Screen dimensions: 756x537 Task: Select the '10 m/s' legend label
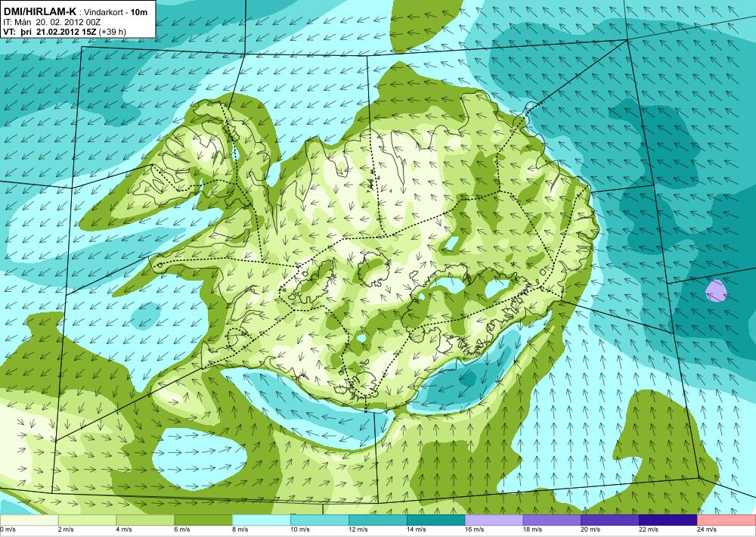click(x=300, y=529)
